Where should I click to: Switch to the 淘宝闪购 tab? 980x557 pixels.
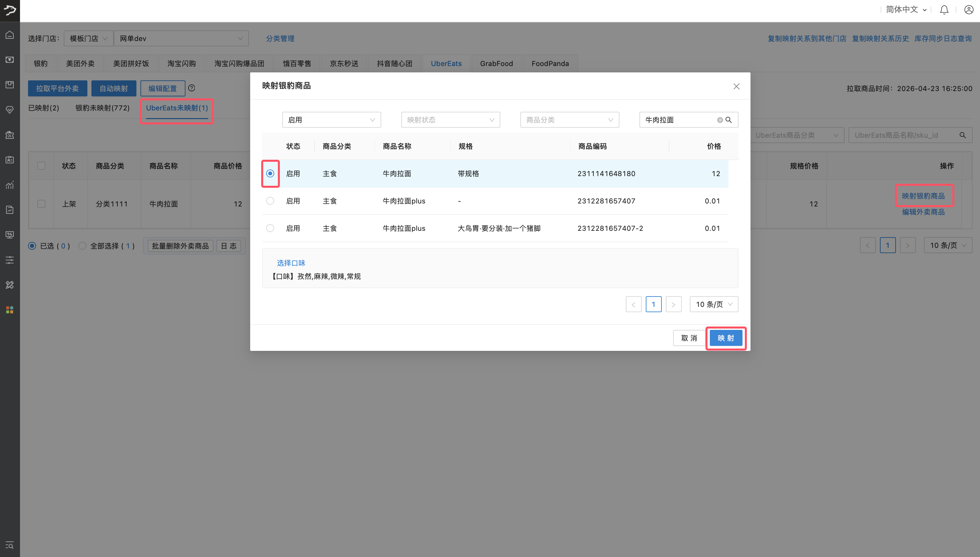(x=182, y=63)
